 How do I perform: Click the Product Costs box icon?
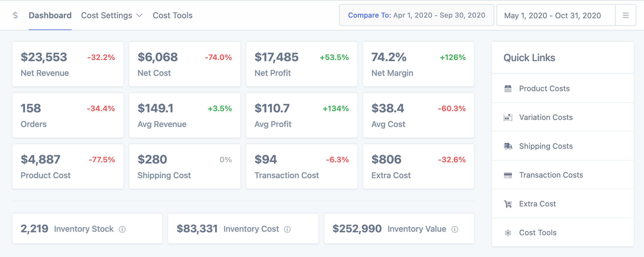(508, 89)
